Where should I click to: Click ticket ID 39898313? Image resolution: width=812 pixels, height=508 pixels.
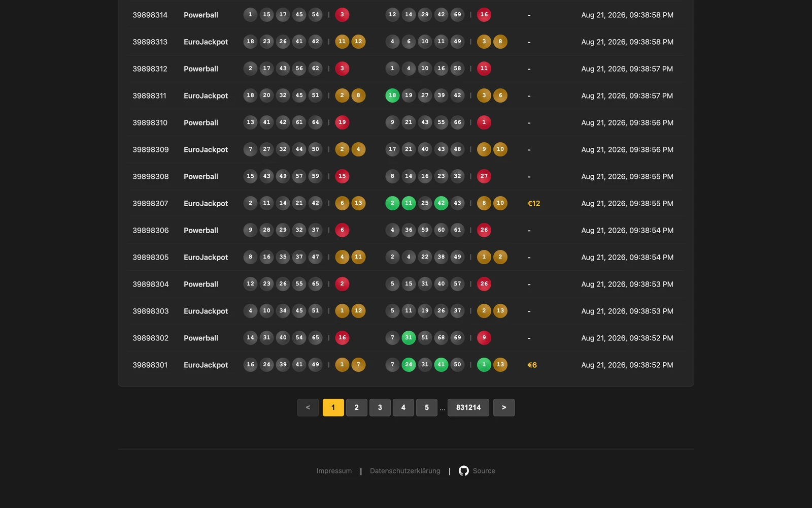tap(150, 42)
